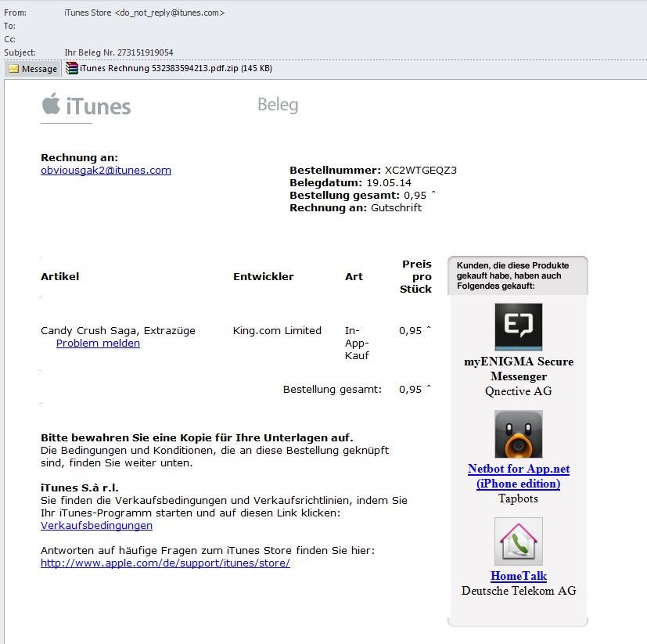Open the Verkaufsbedingungen link

click(96, 526)
